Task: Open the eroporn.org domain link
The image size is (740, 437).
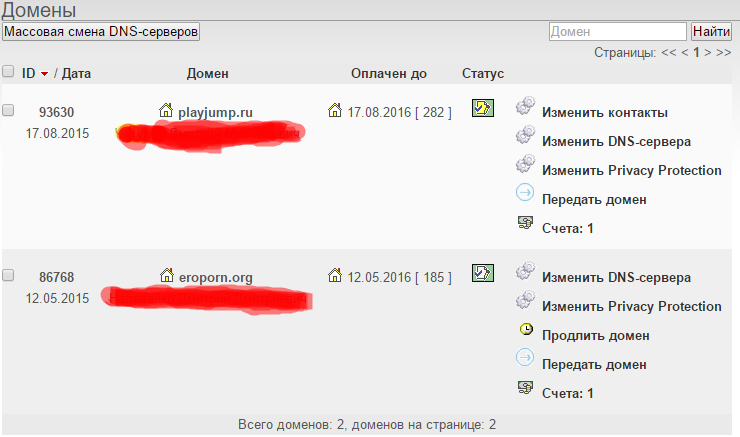Action: pos(216,277)
